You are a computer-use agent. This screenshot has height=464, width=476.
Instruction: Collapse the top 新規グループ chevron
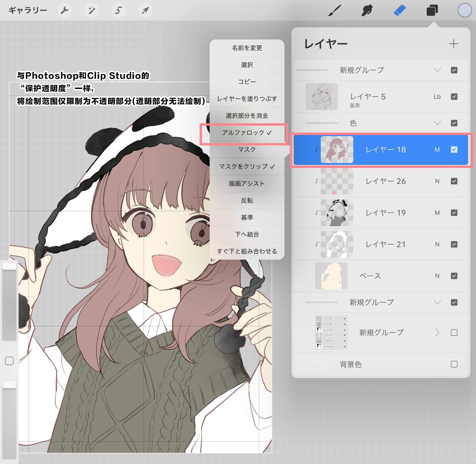[x=437, y=70]
